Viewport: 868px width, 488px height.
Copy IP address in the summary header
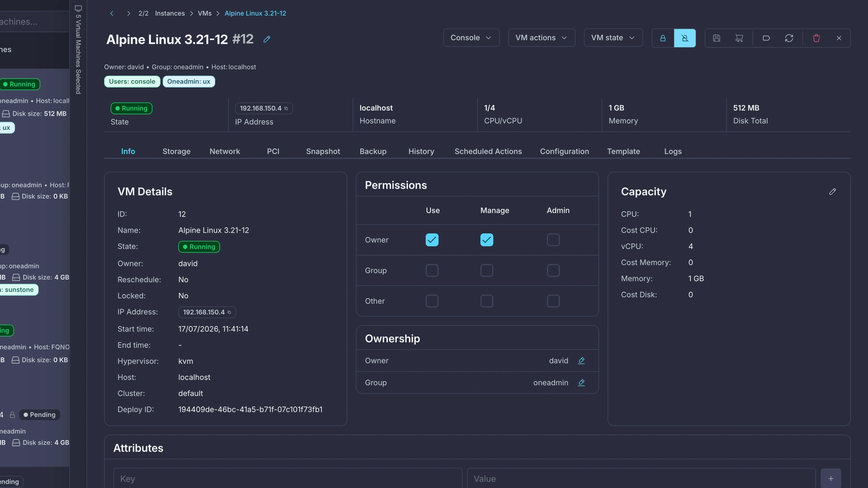click(286, 108)
